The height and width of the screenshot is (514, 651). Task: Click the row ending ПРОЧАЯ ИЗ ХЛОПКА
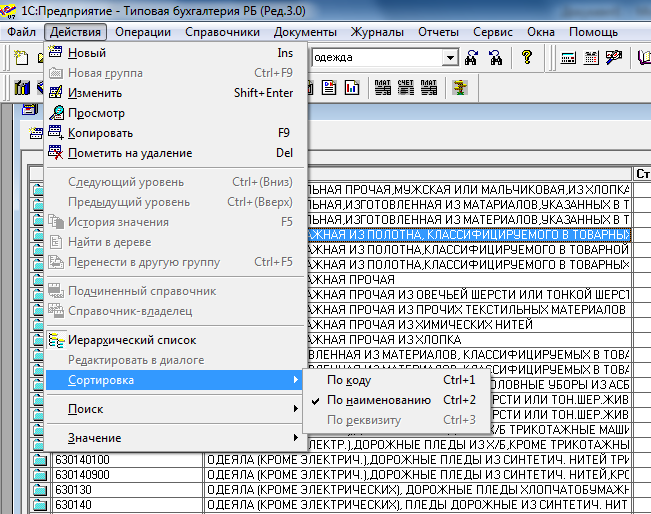pyautogui.click(x=469, y=340)
